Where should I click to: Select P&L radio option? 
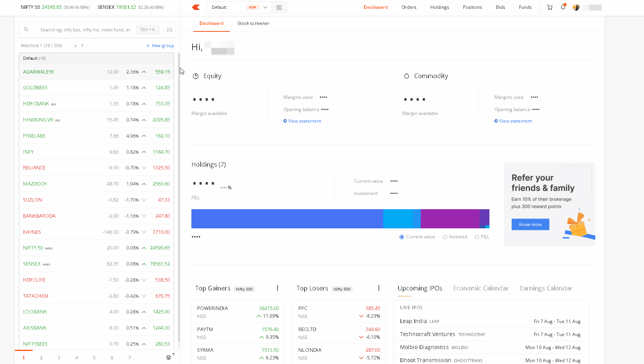tap(477, 237)
